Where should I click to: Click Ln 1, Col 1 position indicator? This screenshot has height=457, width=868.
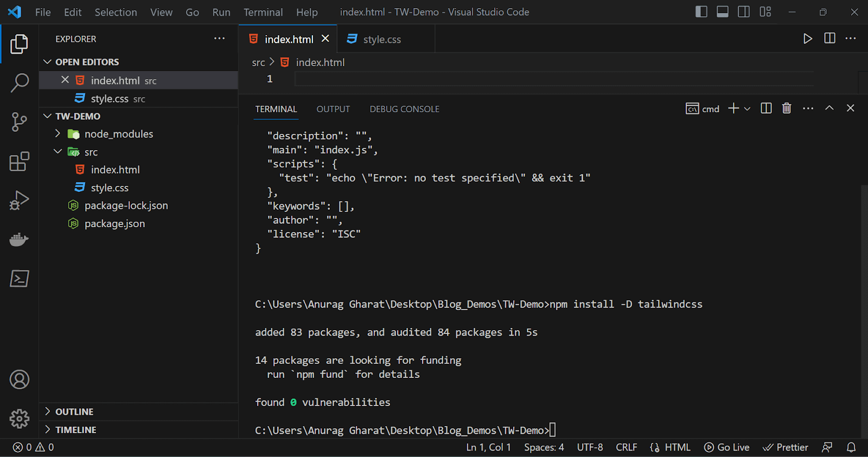(x=489, y=447)
